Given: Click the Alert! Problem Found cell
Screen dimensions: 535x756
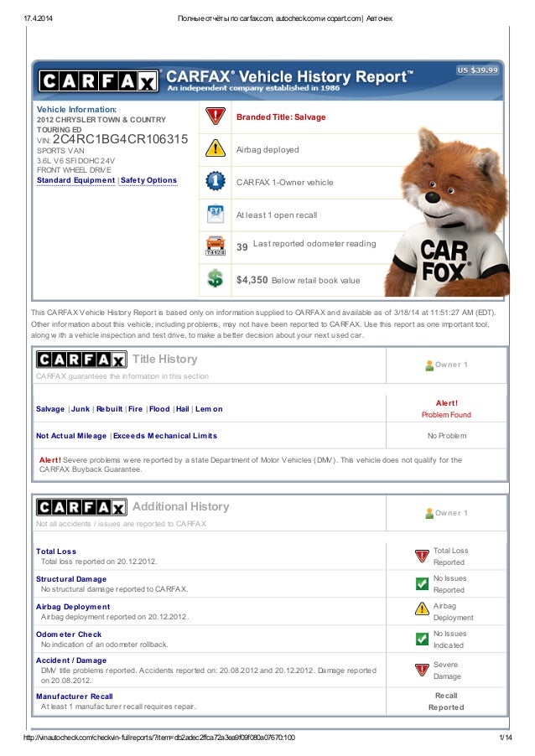Looking at the screenshot, I should (446, 409).
